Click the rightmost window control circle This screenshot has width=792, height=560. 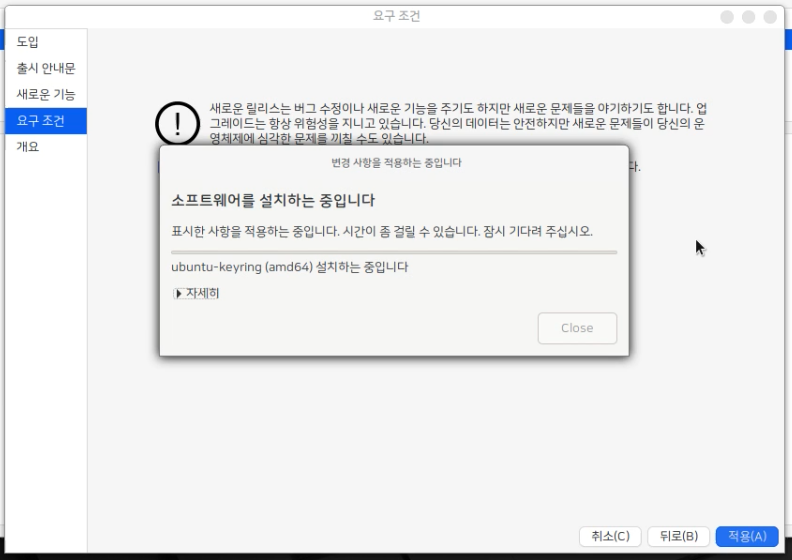(x=771, y=17)
